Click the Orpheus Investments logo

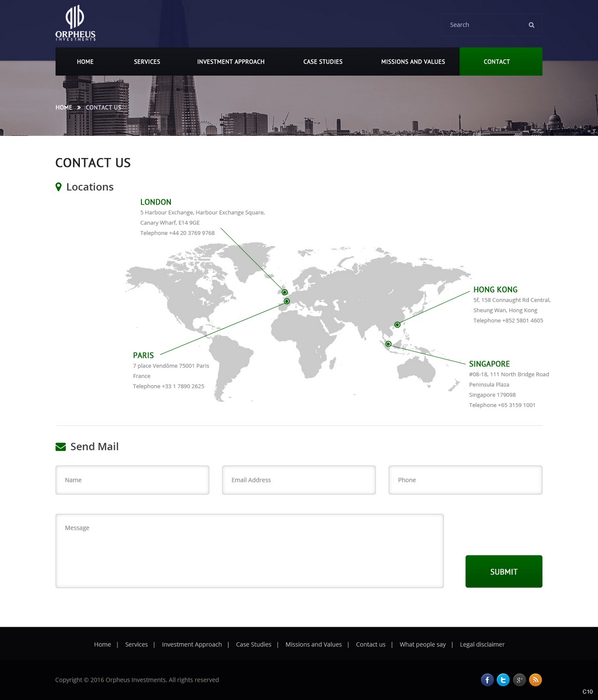point(75,22)
